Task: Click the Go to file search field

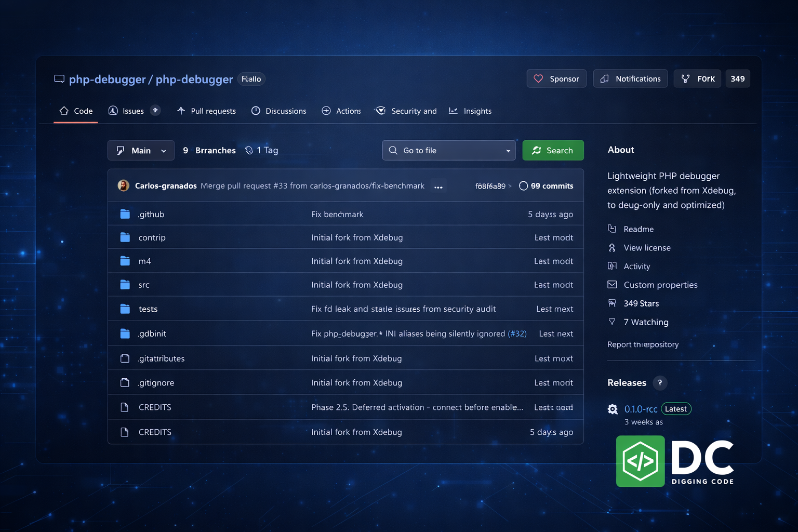Action: coord(442,151)
